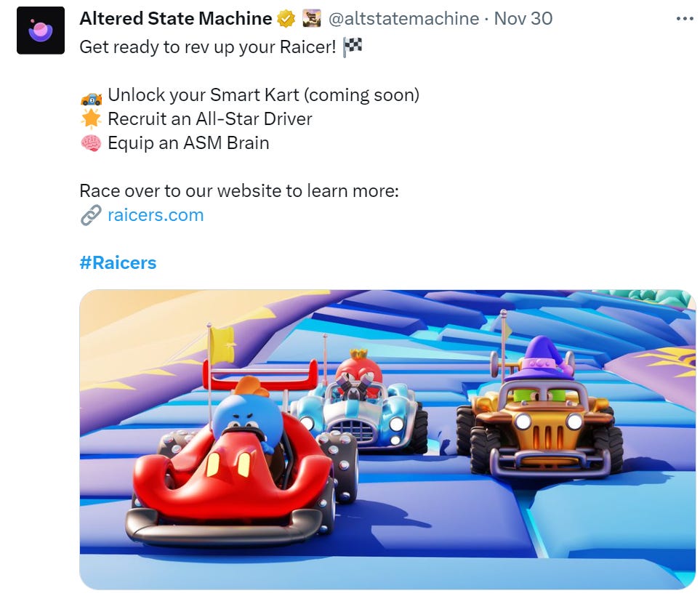Open the Nov 30 tweet timestamp
Screen dimensions: 700x596
click(x=523, y=19)
